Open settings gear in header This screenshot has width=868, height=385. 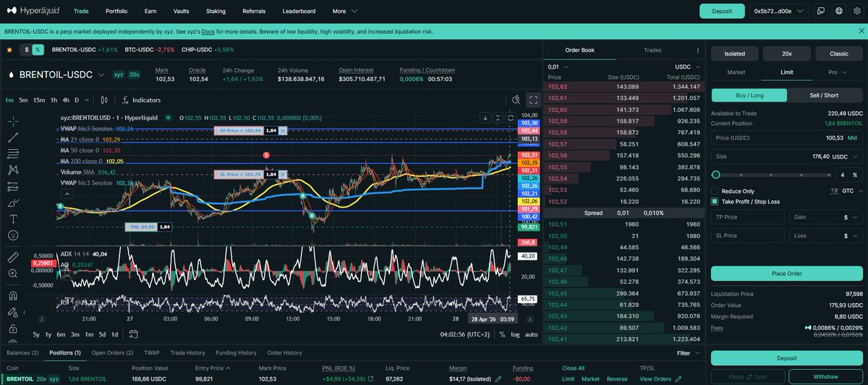point(856,11)
